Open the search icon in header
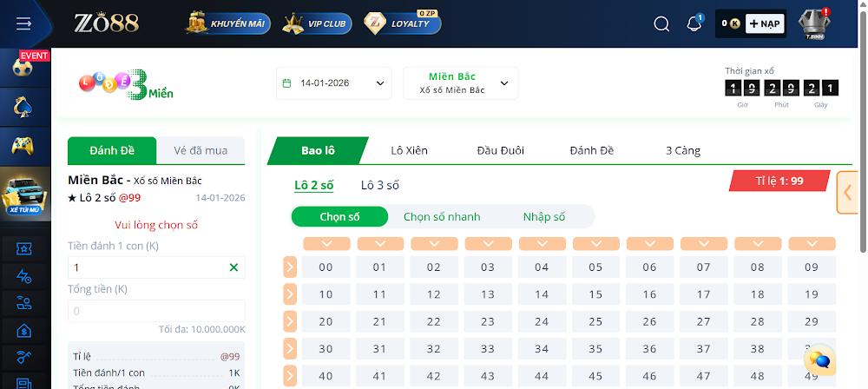 (x=661, y=24)
